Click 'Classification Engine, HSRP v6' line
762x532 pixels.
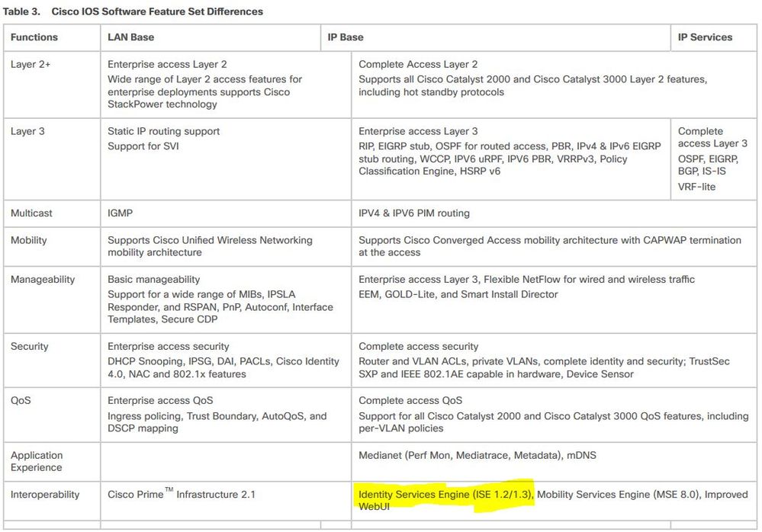click(429, 171)
